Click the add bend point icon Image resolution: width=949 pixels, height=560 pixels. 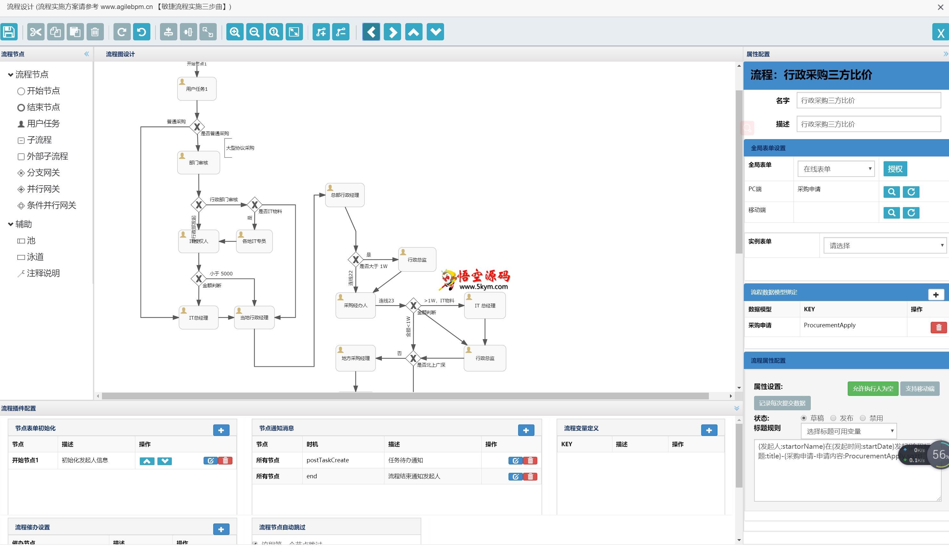[321, 32]
